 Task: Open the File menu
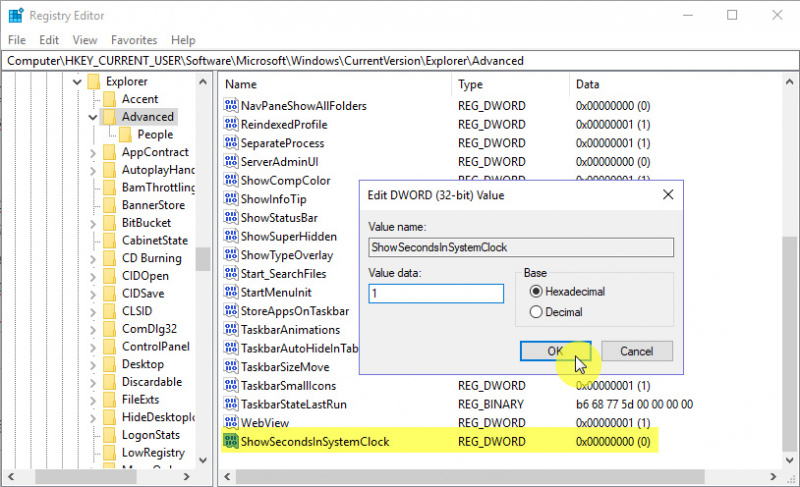click(17, 40)
